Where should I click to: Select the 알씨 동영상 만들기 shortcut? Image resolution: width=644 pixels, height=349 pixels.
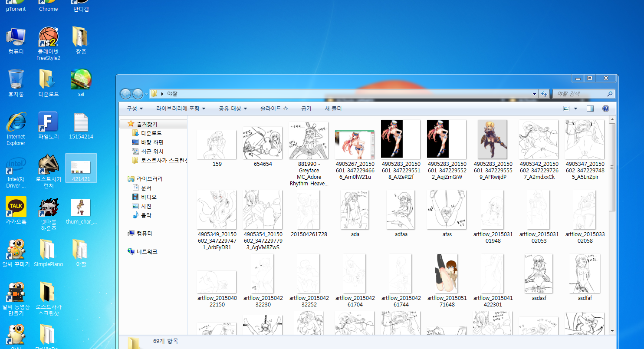point(16,299)
